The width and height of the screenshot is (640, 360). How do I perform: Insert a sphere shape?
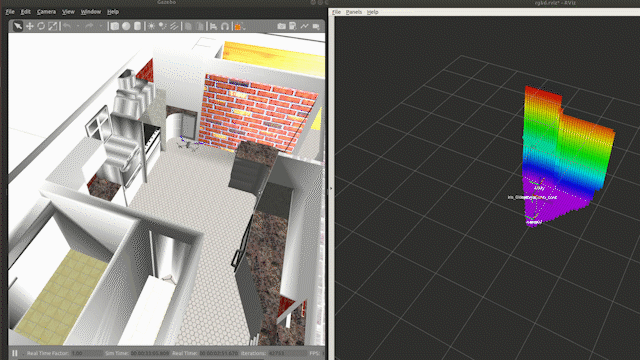pos(126,26)
